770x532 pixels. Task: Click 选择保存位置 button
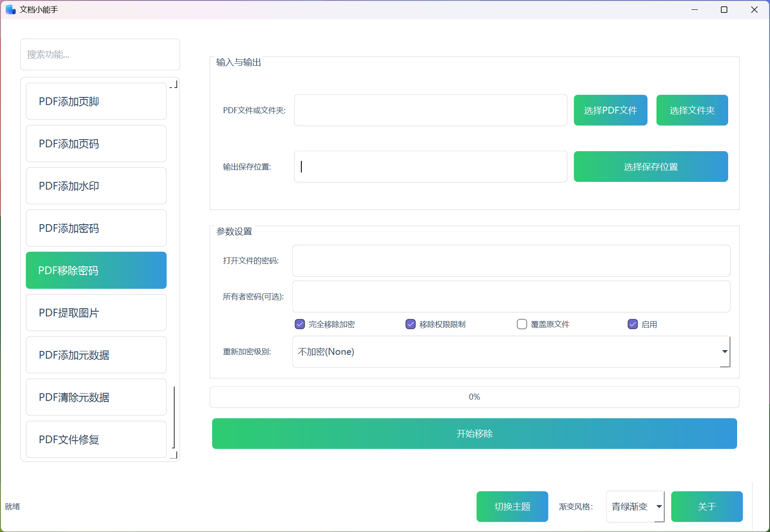[x=650, y=167]
